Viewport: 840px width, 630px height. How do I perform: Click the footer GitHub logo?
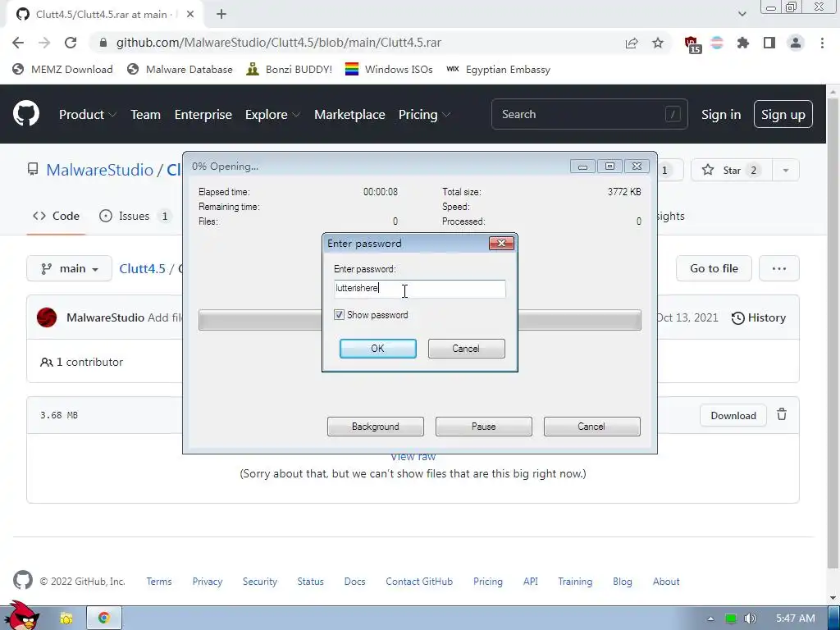tap(22, 580)
